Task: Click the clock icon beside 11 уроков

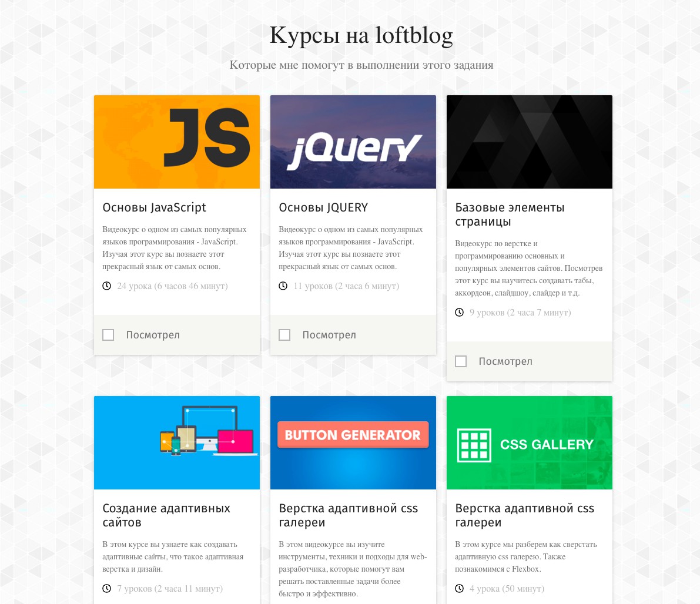Action: pos(283,286)
